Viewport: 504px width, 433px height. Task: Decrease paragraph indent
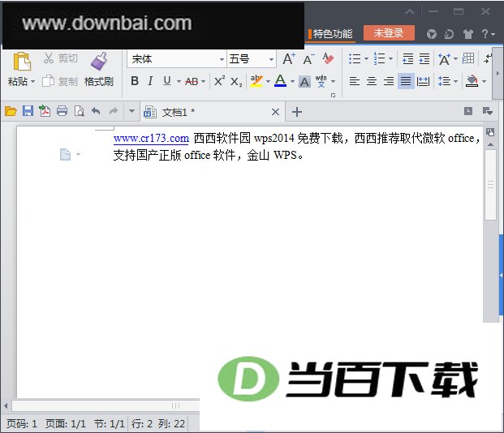pyautogui.click(x=408, y=58)
